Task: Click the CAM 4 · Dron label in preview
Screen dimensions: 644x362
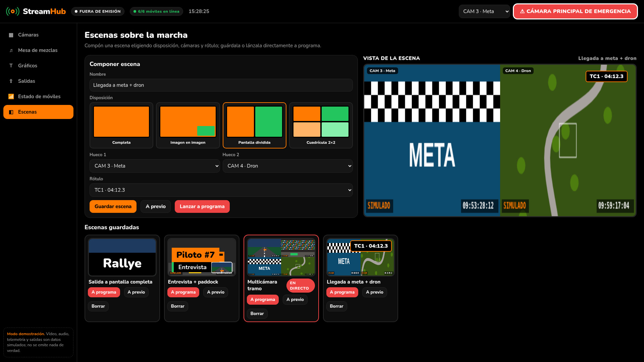Action: pyautogui.click(x=518, y=71)
